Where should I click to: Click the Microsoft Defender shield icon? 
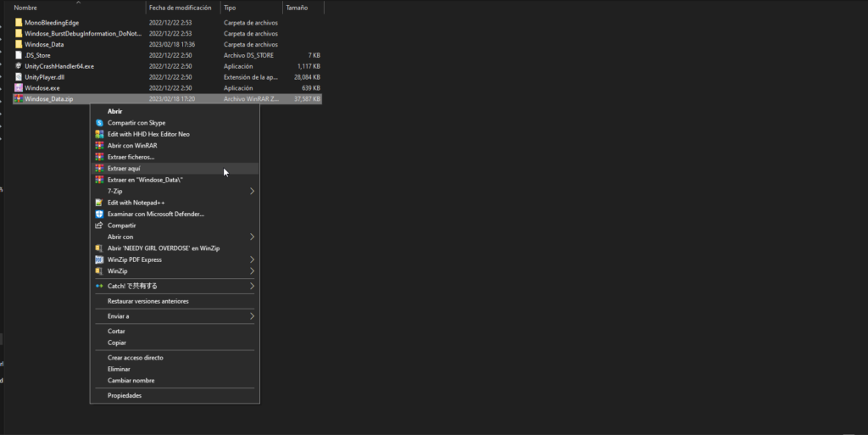point(99,215)
